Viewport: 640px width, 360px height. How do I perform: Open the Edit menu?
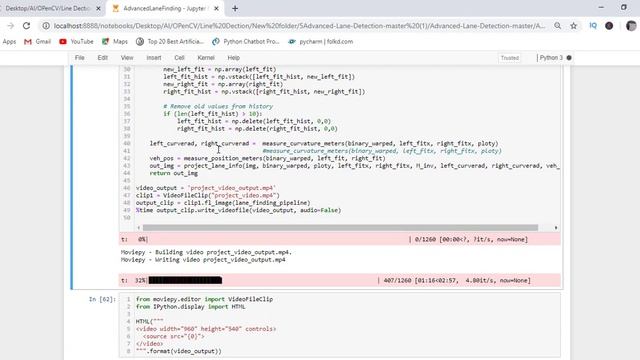click(x=102, y=58)
